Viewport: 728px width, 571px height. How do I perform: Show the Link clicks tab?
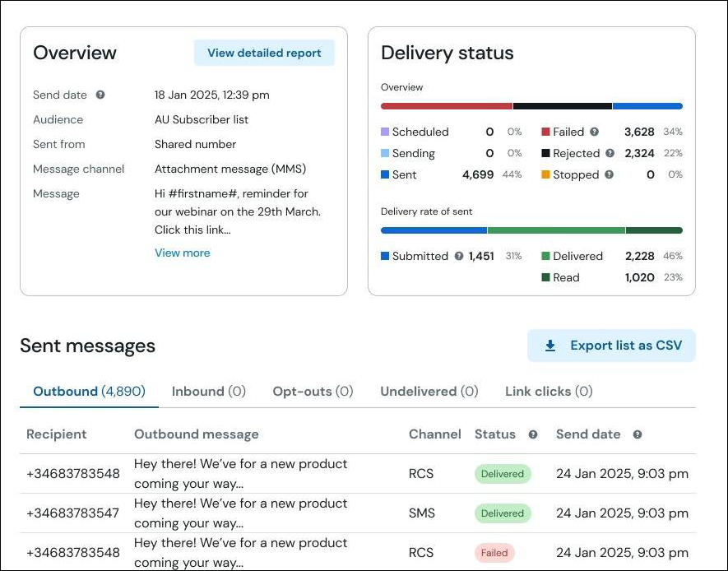pos(549,392)
